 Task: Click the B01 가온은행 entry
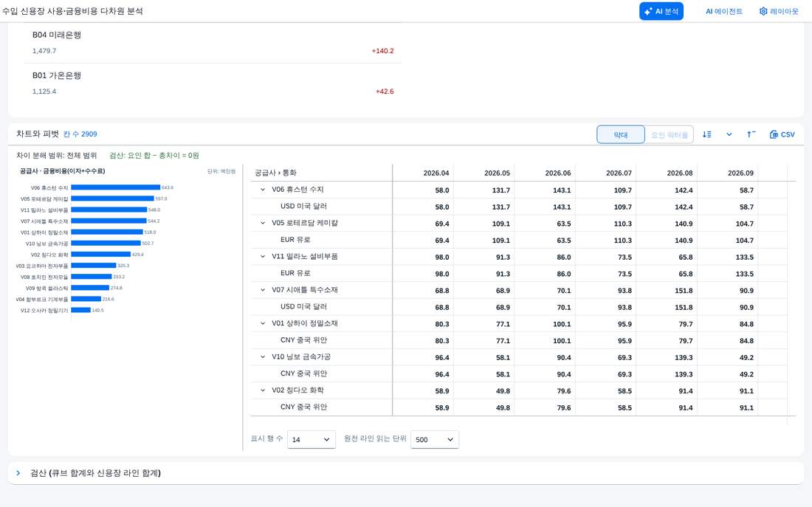click(56, 75)
